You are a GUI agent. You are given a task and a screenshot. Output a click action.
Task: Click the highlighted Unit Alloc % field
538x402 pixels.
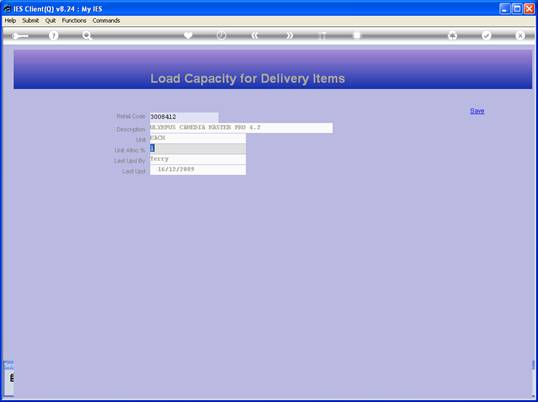point(198,149)
